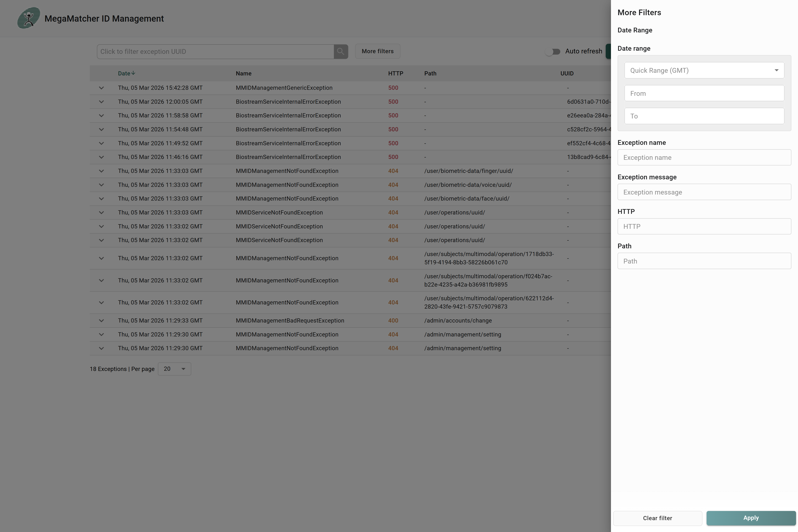Click the /user/biometric-data/finger/uuid/ path
798x532 pixels.
tap(469, 171)
